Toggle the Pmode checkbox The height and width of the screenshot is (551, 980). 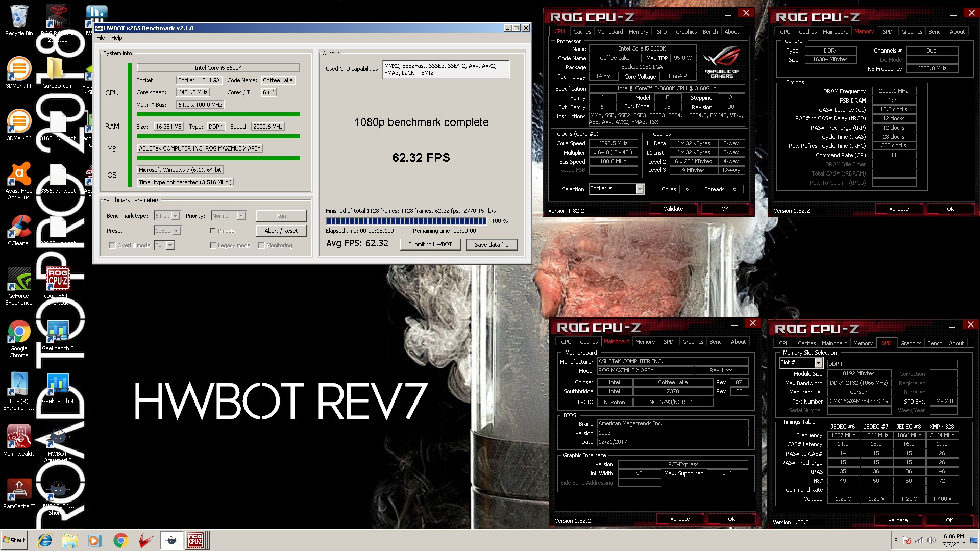[213, 231]
